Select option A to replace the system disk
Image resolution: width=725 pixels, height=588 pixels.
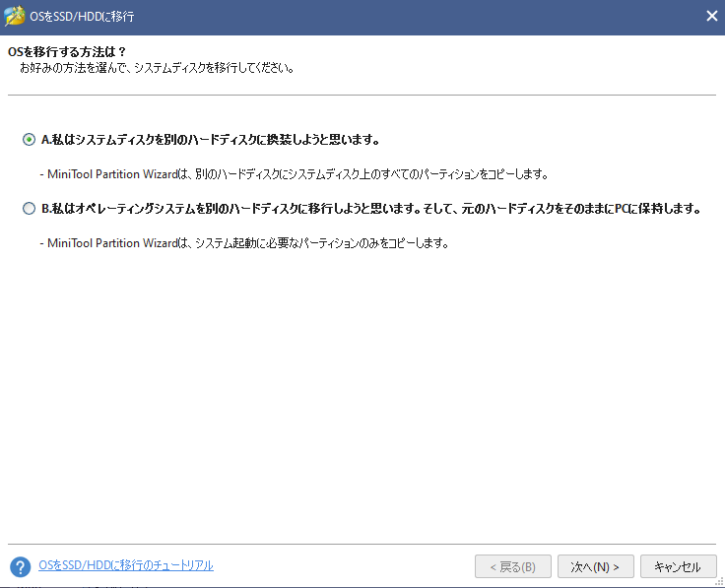click(29, 139)
